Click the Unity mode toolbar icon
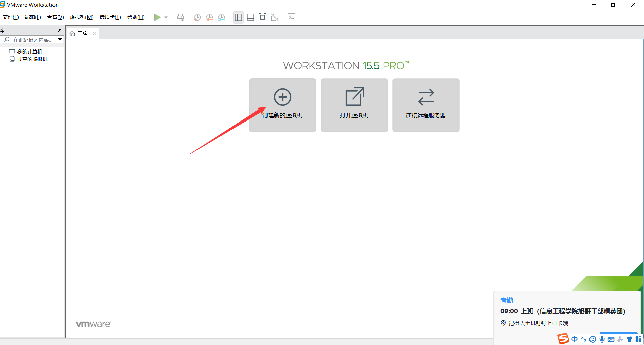 pos(275,18)
